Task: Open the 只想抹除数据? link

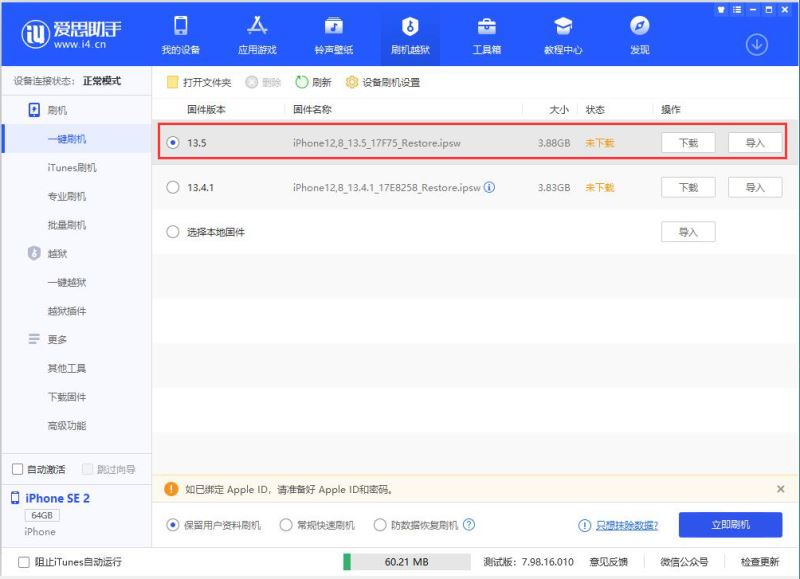Action: tap(627, 525)
